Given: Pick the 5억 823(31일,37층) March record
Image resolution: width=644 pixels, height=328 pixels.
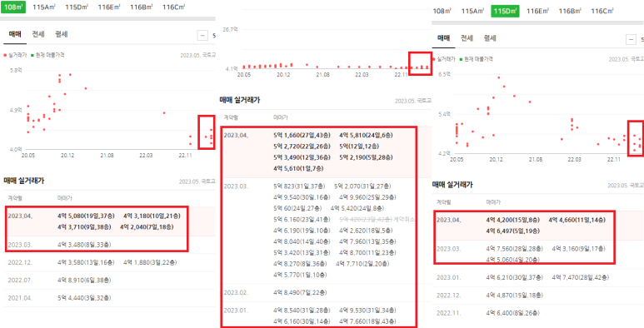Looking at the screenshot, I should (x=300, y=186).
